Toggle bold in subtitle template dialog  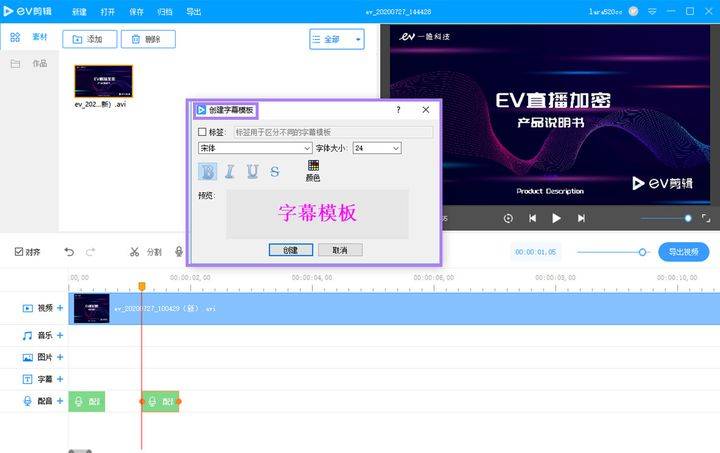[x=208, y=171]
